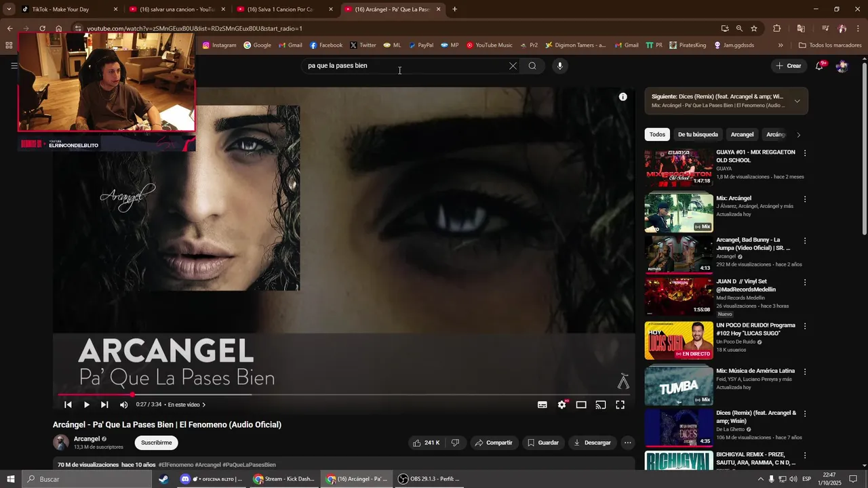The image size is (868, 488).
Task: Open the Instagram bookmark
Action: coord(219,45)
